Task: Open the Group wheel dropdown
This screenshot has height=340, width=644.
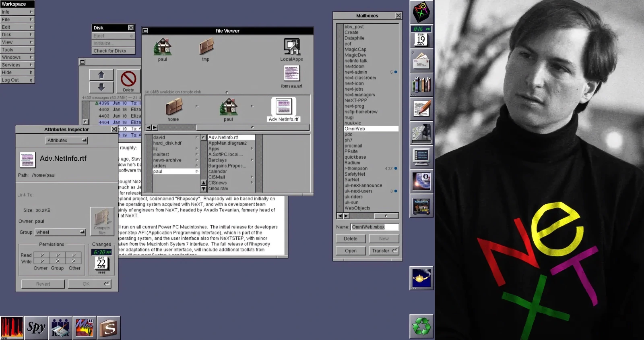Action: click(60, 232)
